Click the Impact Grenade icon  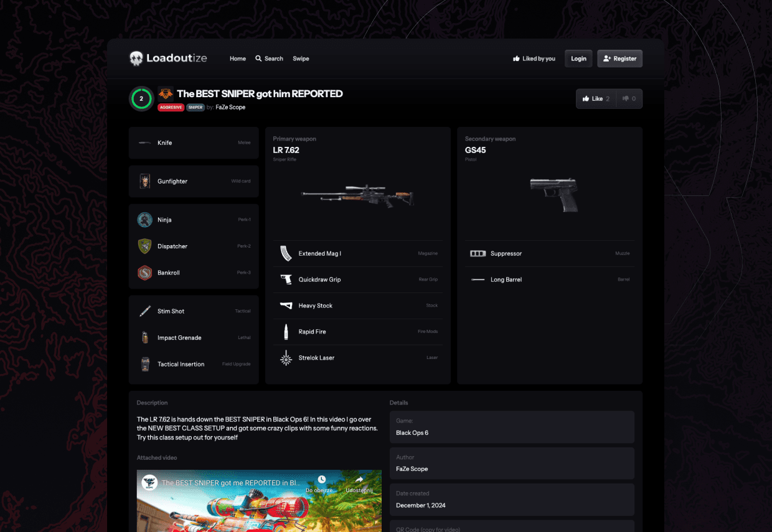(145, 338)
